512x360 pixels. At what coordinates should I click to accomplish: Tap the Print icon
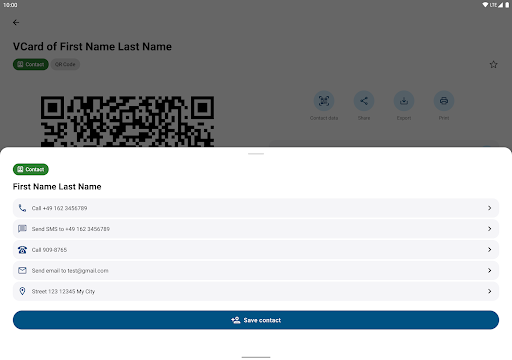click(444, 101)
